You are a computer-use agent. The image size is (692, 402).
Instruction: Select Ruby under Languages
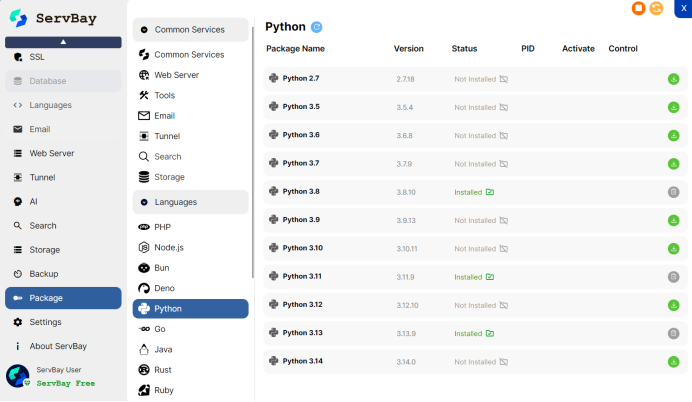(191, 390)
